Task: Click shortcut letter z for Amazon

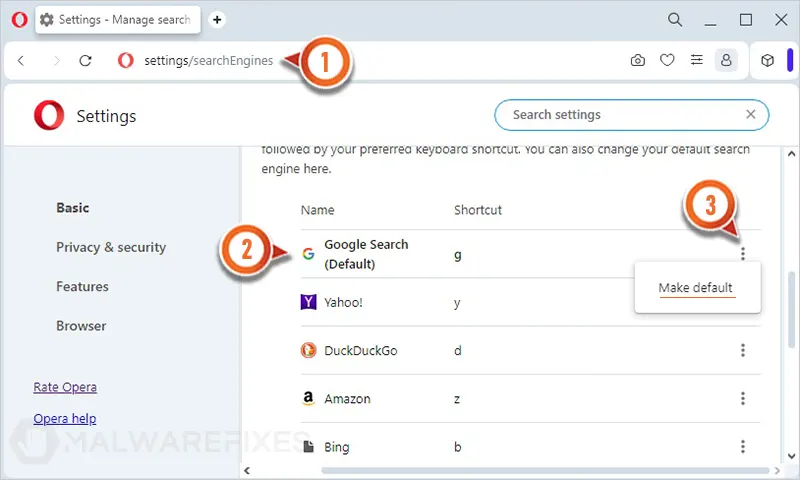Action: coord(457,399)
